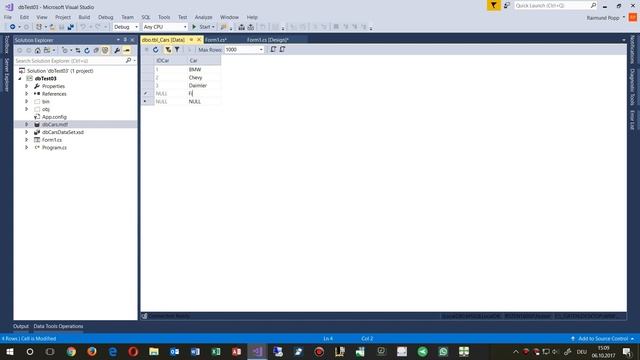Switch to the Form1.cs tab
The width and height of the screenshot is (640, 360).
pos(216,40)
